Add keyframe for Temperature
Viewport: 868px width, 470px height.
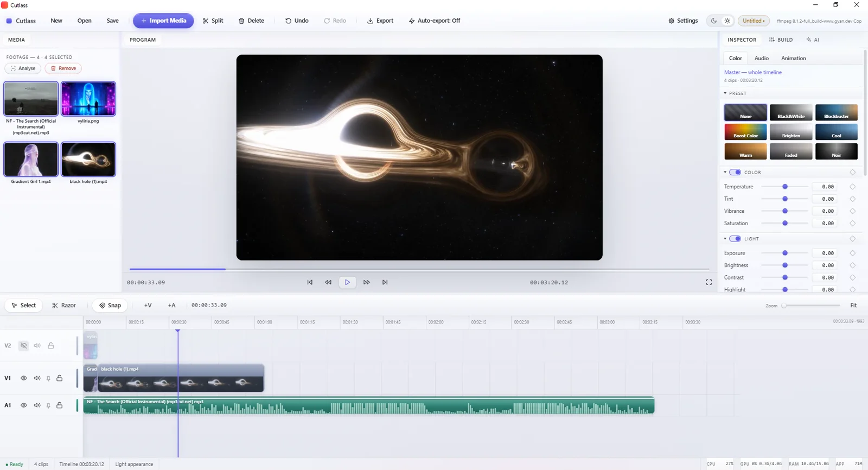click(852, 187)
